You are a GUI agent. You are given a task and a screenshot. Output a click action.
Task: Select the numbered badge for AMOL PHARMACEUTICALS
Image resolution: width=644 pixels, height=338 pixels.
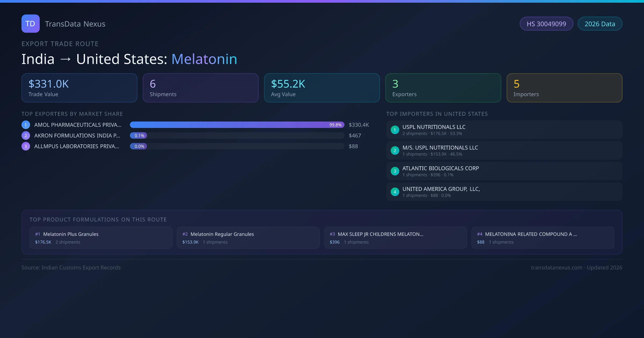pyautogui.click(x=25, y=125)
